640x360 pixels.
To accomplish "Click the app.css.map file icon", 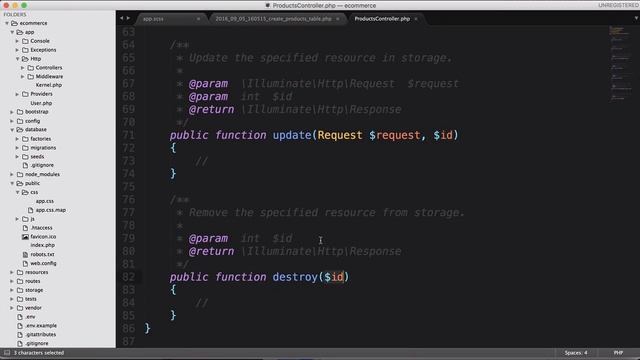I will click(31, 210).
